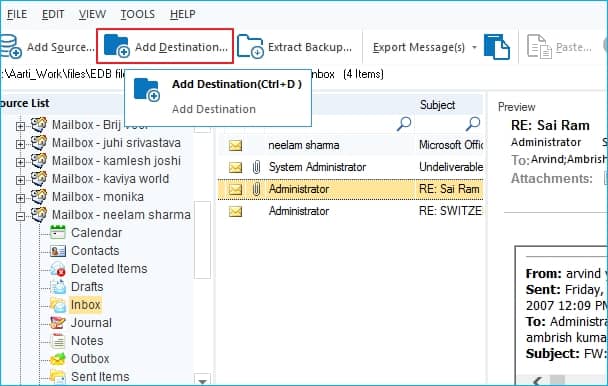This screenshot has width=608, height=386.
Task: Expand Mailbox - monika node
Action: click(20, 198)
